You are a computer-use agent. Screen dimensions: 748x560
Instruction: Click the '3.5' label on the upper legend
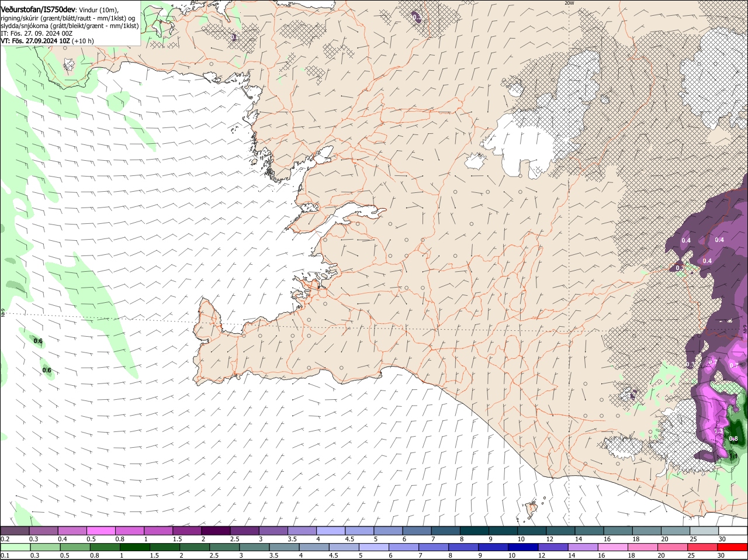[293, 539]
